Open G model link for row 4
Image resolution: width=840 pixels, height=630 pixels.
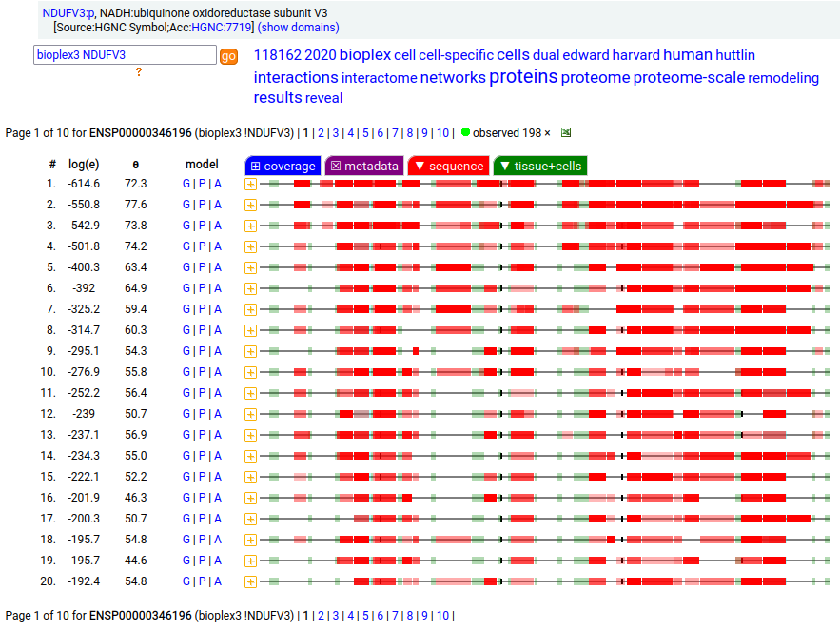click(x=186, y=246)
